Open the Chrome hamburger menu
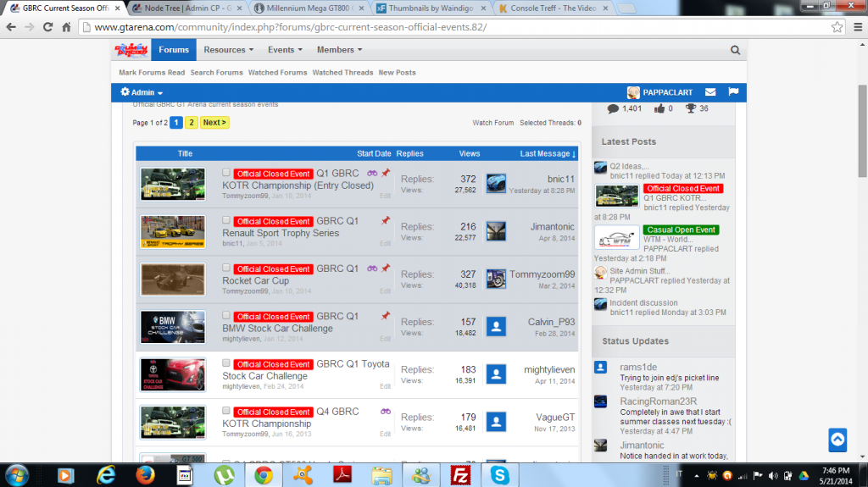868x487 pixels. pos(858,27)
